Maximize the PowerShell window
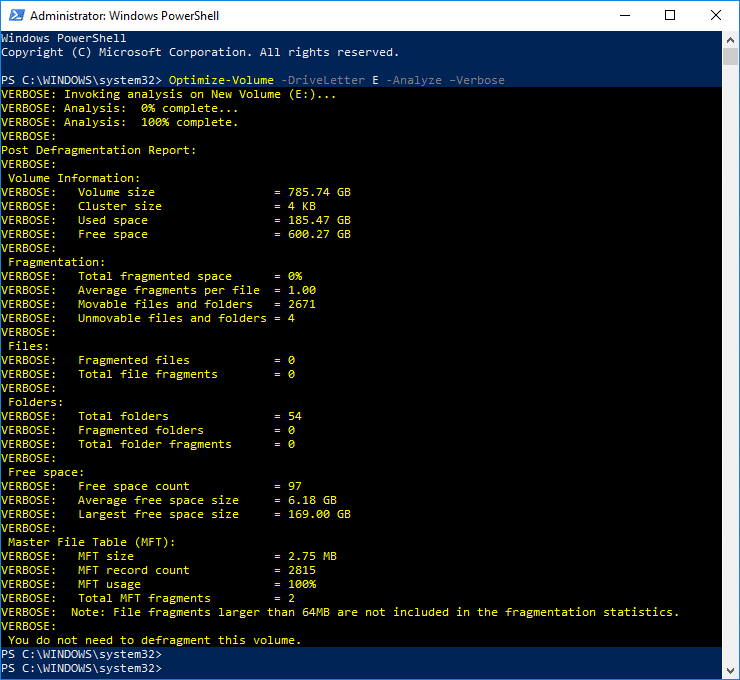The height and width of the screenshot is (680, 740). (670, 16)
